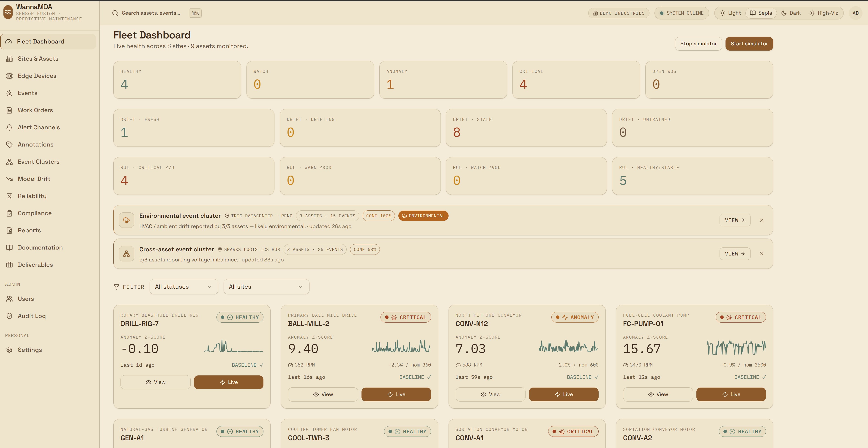Click the search magnifier icon

click(x=115, y=13)
